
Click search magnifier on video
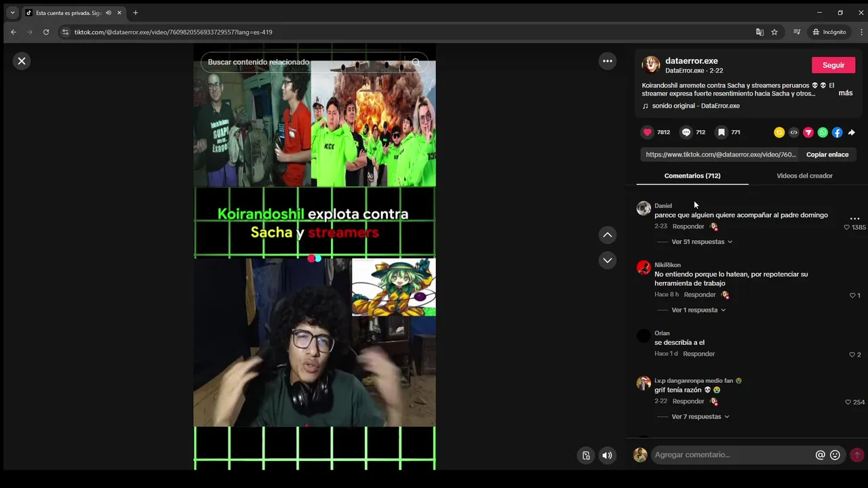416,62
